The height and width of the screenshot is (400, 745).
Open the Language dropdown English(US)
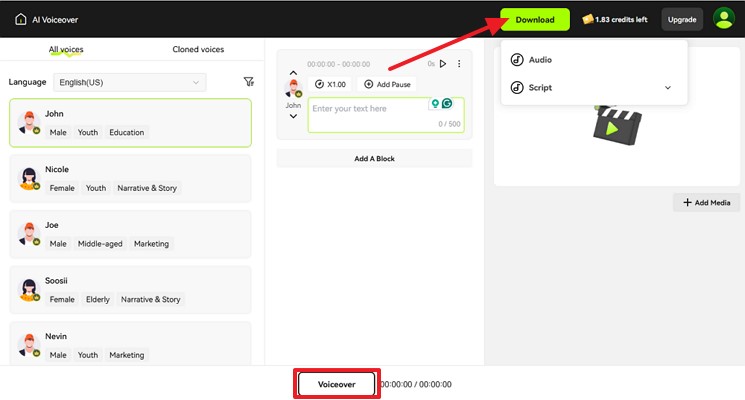pos(130,82)
